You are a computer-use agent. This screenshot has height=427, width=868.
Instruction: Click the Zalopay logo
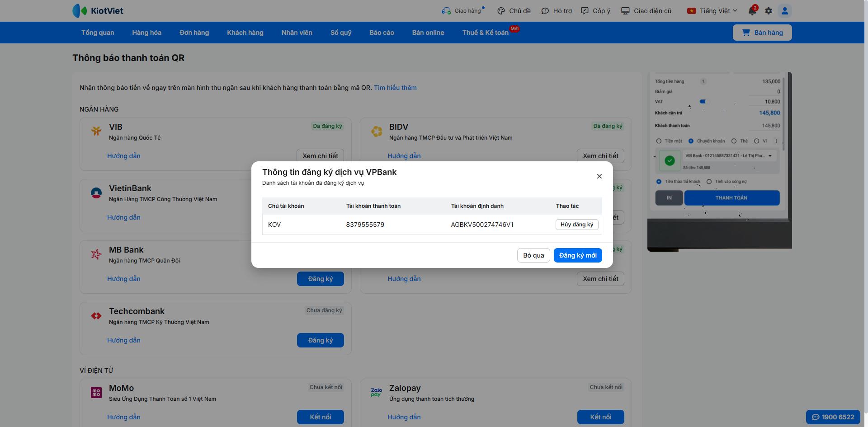(377, 392)
